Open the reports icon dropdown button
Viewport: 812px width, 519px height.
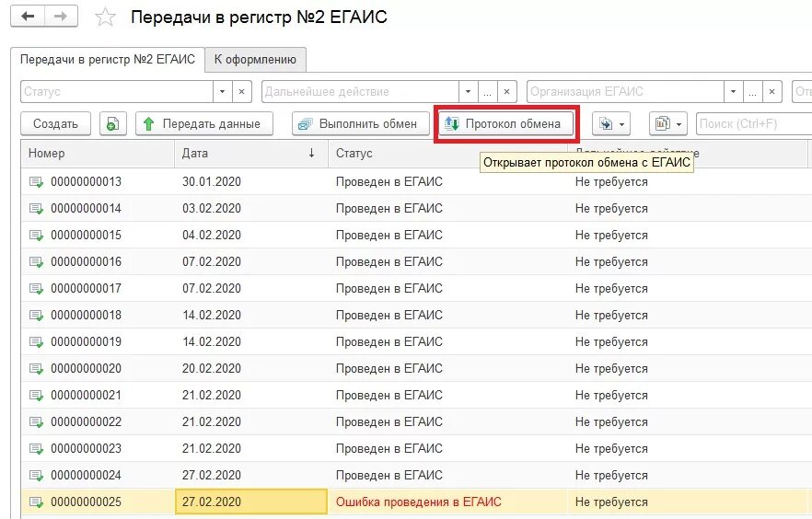pos(668,123)
